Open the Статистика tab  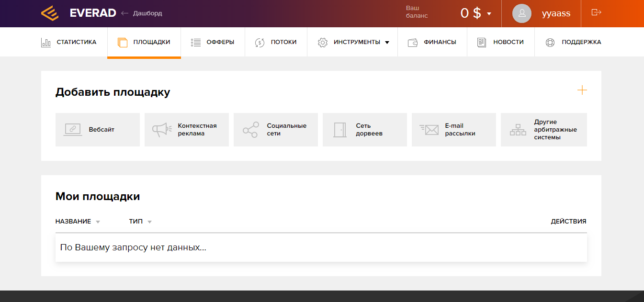(69, 42)
